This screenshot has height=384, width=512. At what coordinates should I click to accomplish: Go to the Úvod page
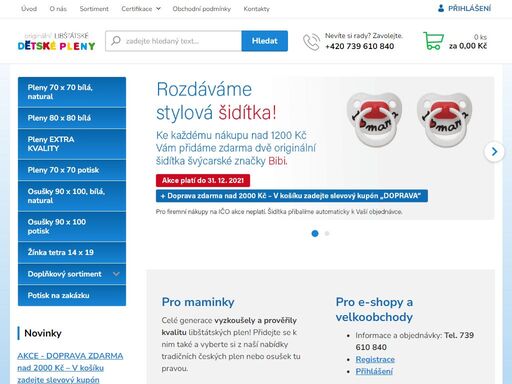tap(29, 9)
